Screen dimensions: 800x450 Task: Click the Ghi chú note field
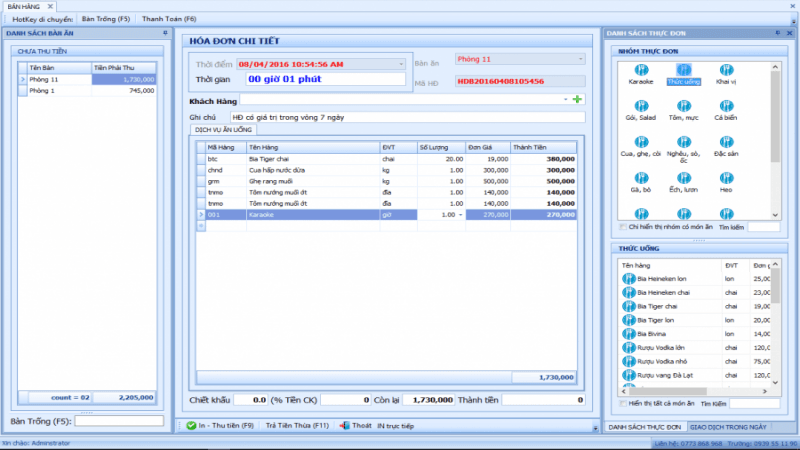pos(407,117)
